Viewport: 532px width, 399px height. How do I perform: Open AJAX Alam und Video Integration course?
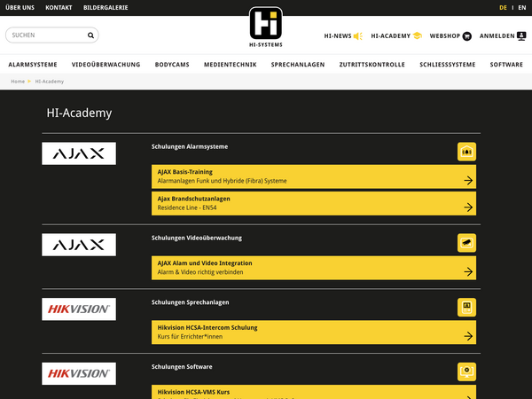point(314,268)
